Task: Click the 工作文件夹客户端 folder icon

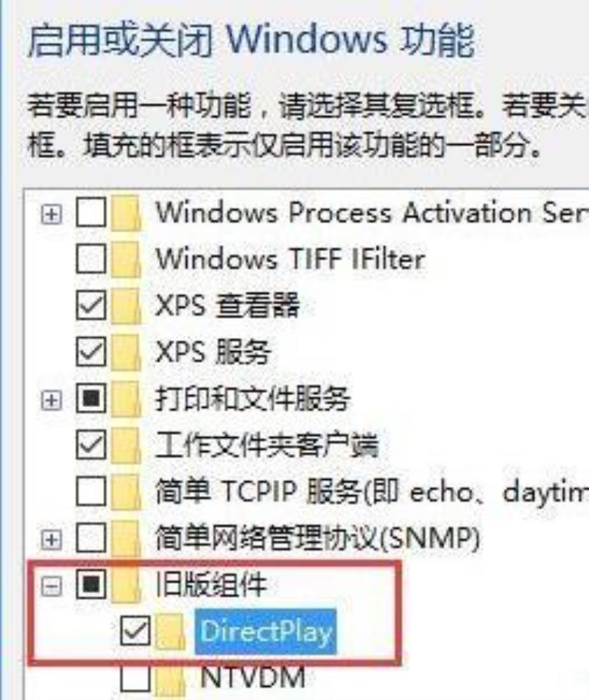Action: [x=127, y=445]
